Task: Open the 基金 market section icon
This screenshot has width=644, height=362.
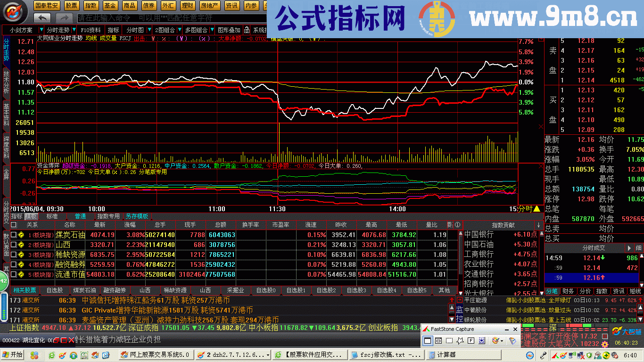Action: click(x=110, y=6)
